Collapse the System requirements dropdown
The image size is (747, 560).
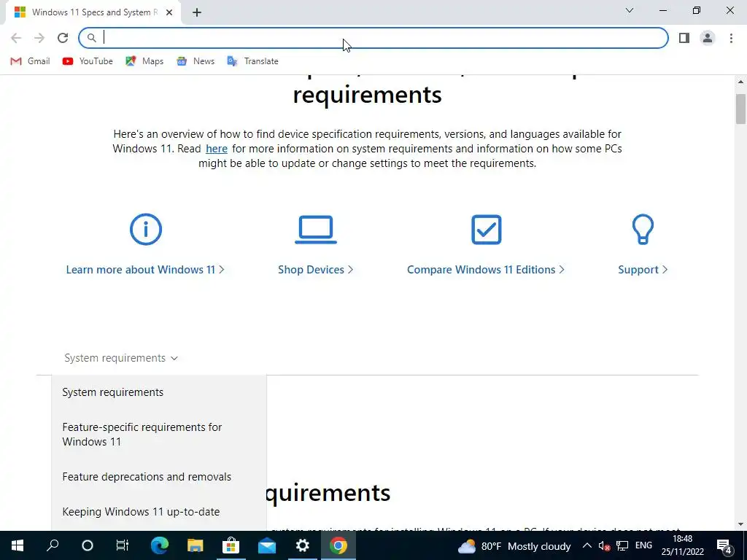click(121, 358)
